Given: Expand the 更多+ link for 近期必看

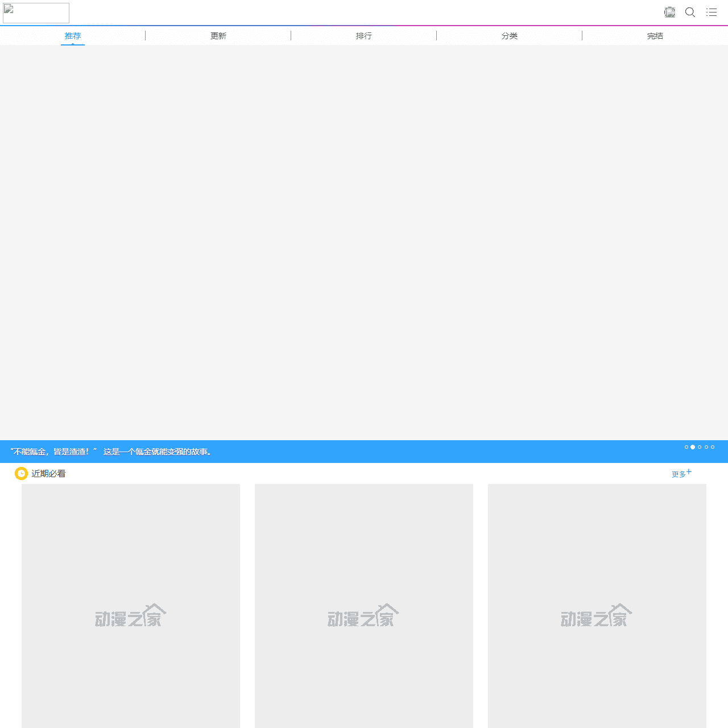Looking at the screenshot, I should pos(681,473).
